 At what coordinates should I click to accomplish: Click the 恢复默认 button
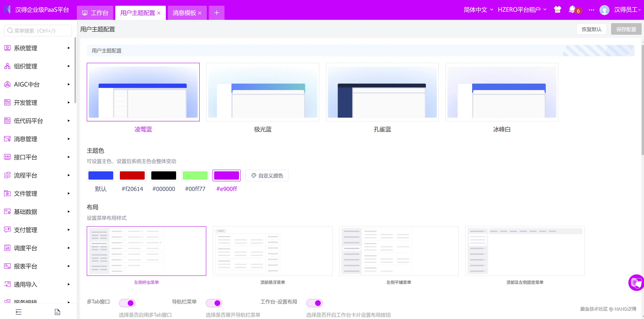pyautogui.click(x=591, y=29)
